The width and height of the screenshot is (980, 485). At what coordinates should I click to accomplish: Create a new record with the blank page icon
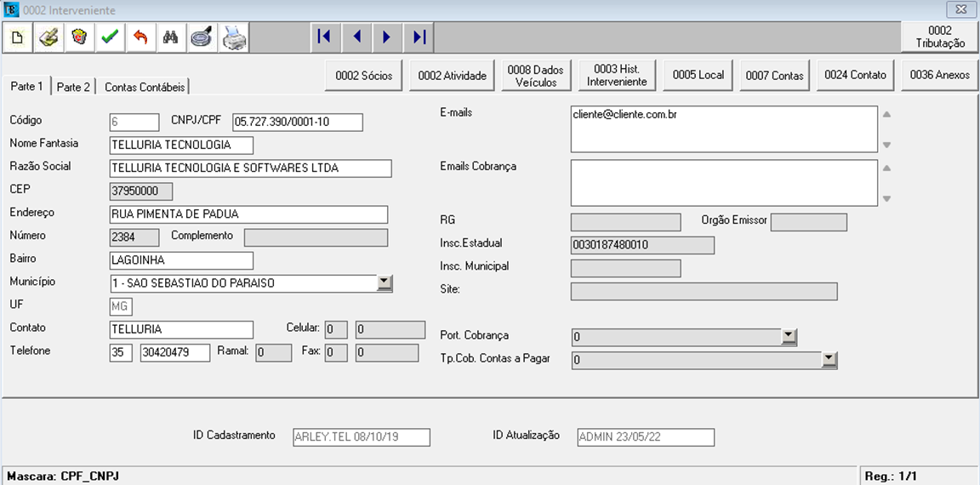click(18, 37)
